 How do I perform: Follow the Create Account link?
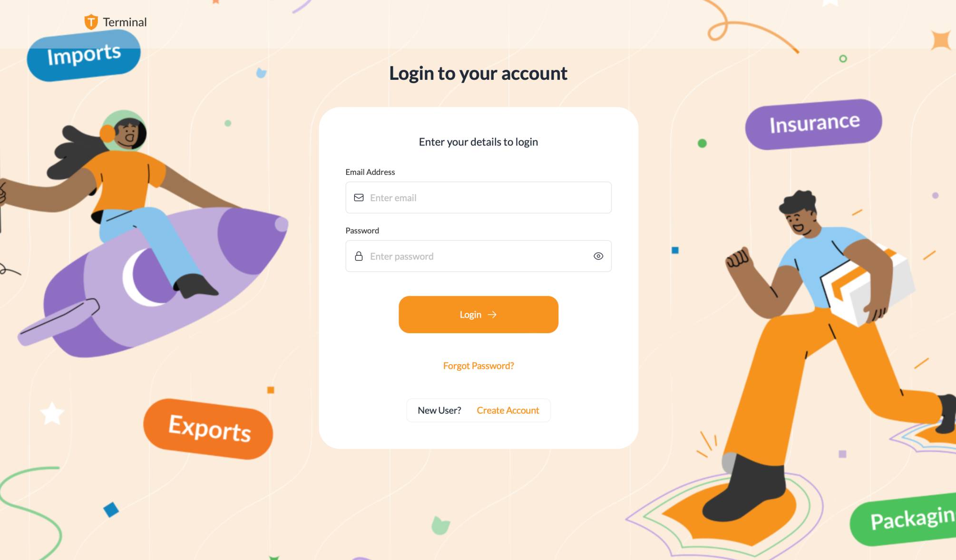coord(508,410)
